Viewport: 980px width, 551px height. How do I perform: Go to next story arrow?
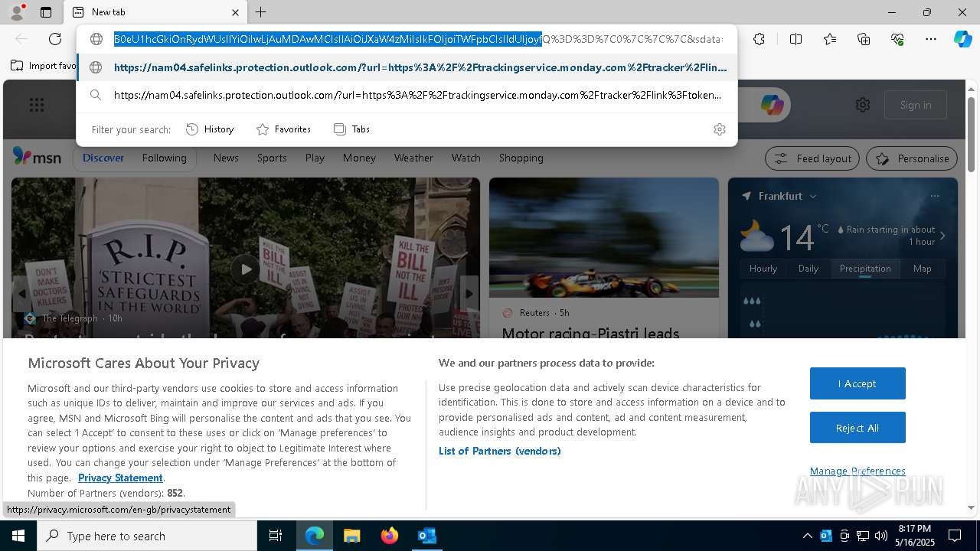point(469,294)
